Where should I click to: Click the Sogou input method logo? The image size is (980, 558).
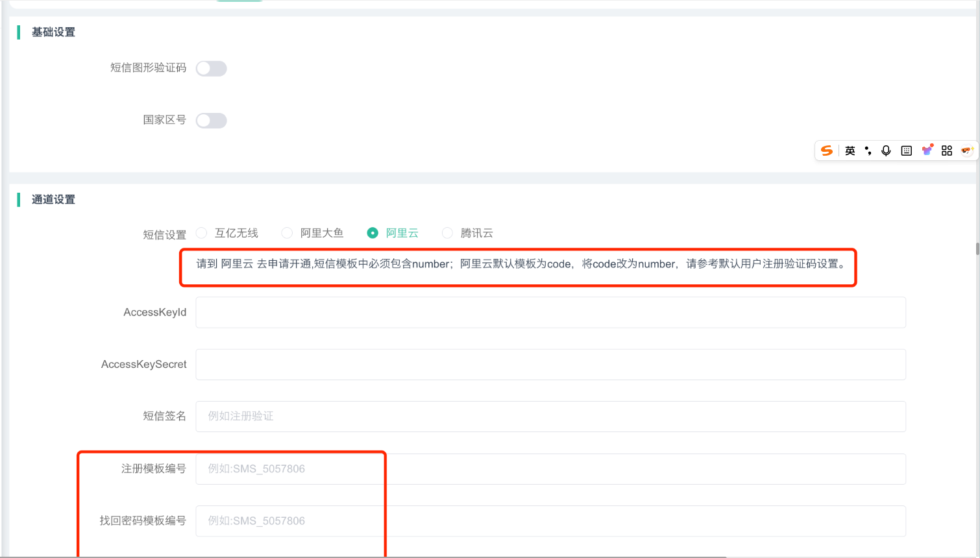826,151
